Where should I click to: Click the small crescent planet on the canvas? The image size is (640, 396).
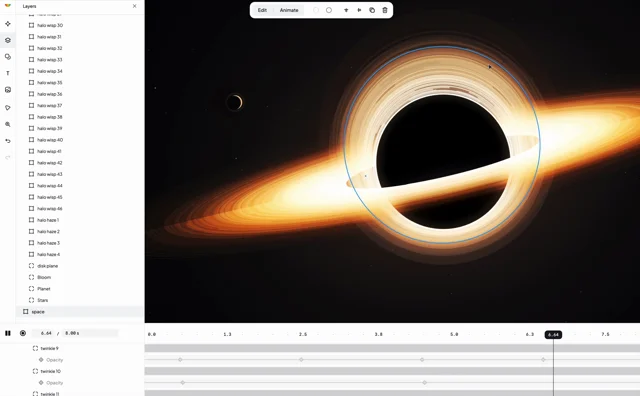click(x=235, y=102)
